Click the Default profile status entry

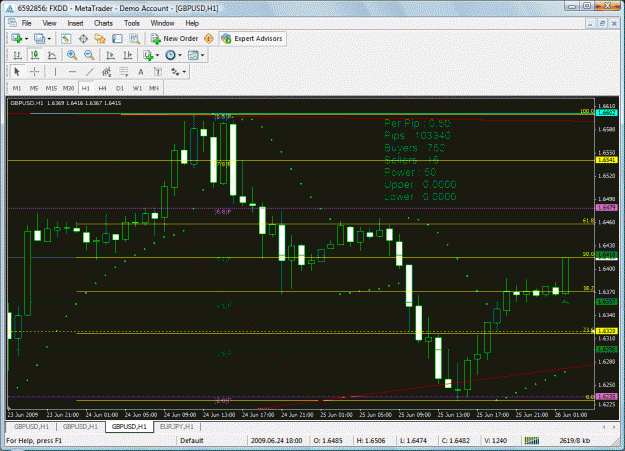tap(192, 441)
